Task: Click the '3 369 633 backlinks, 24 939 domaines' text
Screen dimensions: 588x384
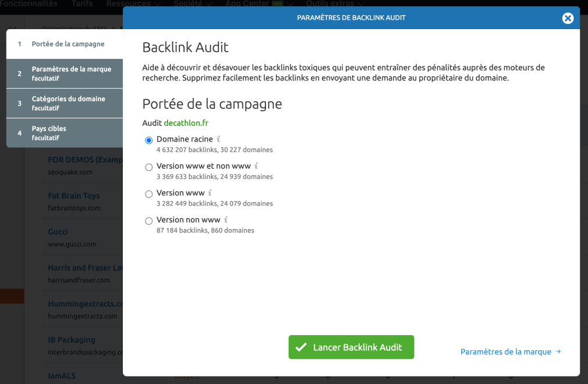Action: (x=214, y=177)
